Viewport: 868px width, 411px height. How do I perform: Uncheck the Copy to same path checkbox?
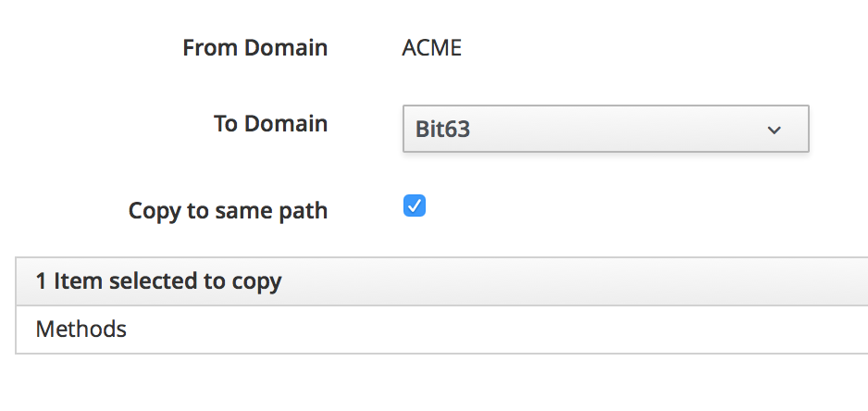tap(415, 206)
